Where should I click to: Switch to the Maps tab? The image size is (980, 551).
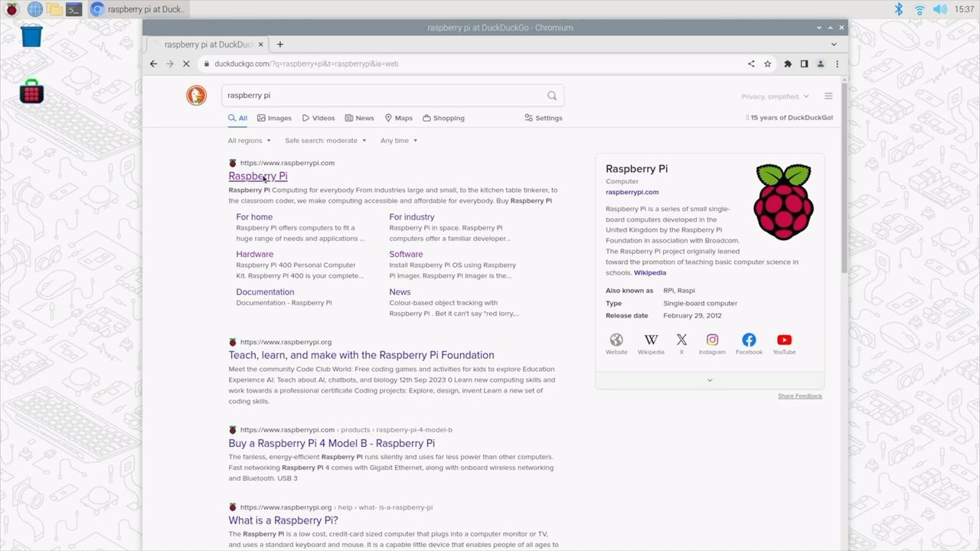coord(398,118)
